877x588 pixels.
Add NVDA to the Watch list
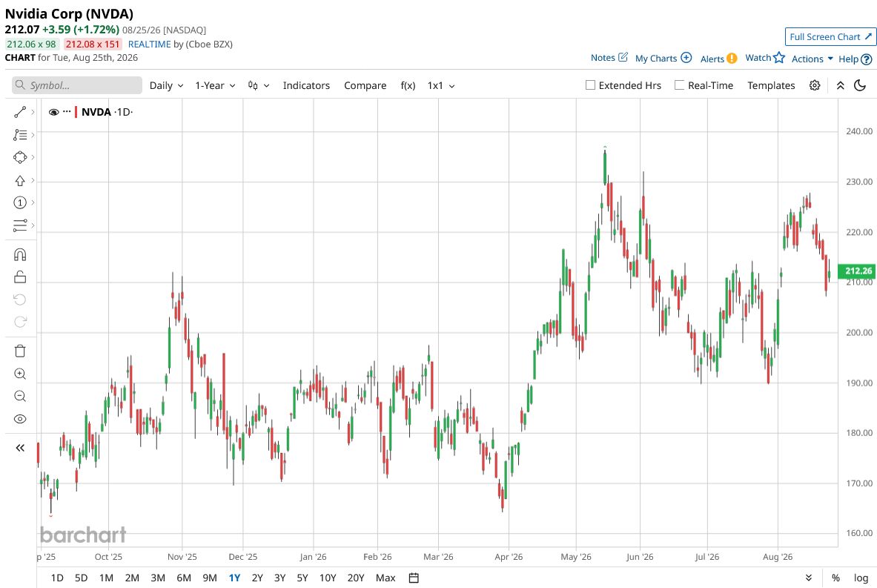765,58
